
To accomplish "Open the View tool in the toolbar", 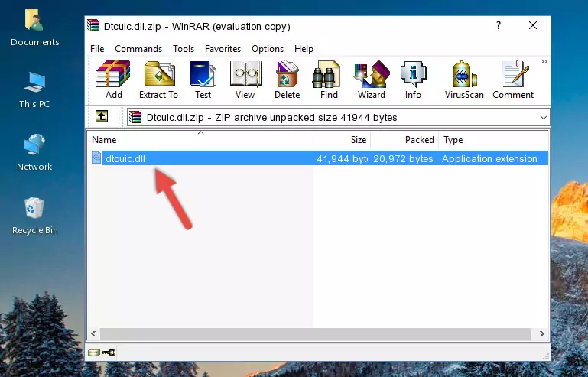I will coord(245,80).
